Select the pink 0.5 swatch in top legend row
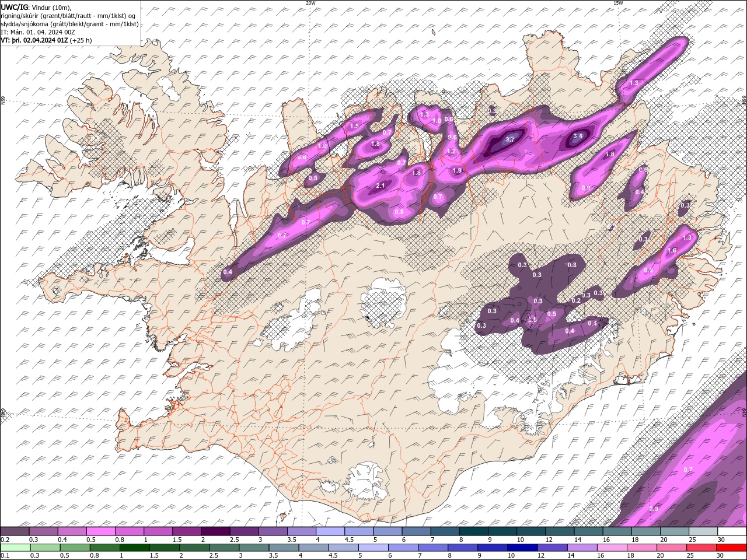Screen dimensions: 747x560 (x=100, y=531)
